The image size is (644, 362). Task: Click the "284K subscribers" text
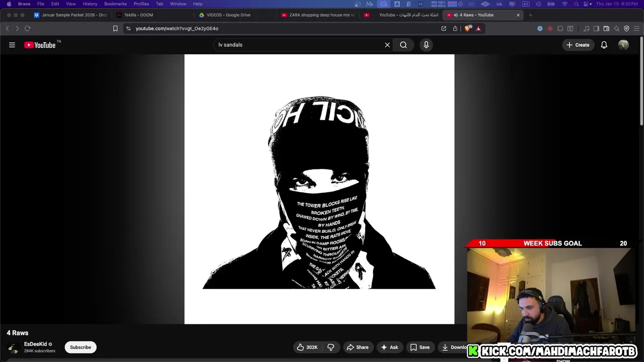40,351
